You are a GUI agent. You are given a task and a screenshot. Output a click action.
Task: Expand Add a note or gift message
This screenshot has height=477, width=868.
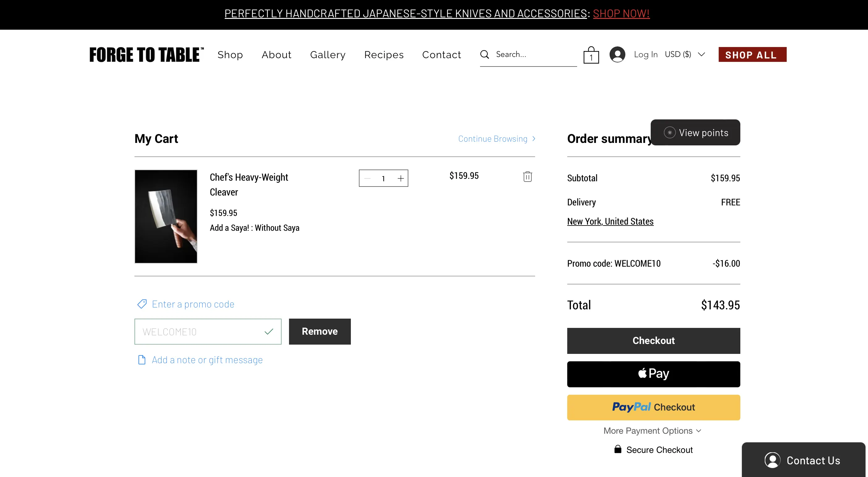207,360
